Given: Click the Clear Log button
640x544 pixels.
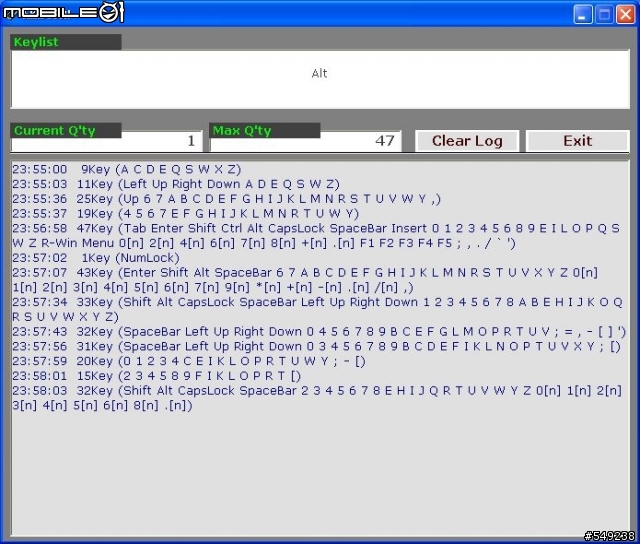Looking at the screenshot, I should (467, 141).
